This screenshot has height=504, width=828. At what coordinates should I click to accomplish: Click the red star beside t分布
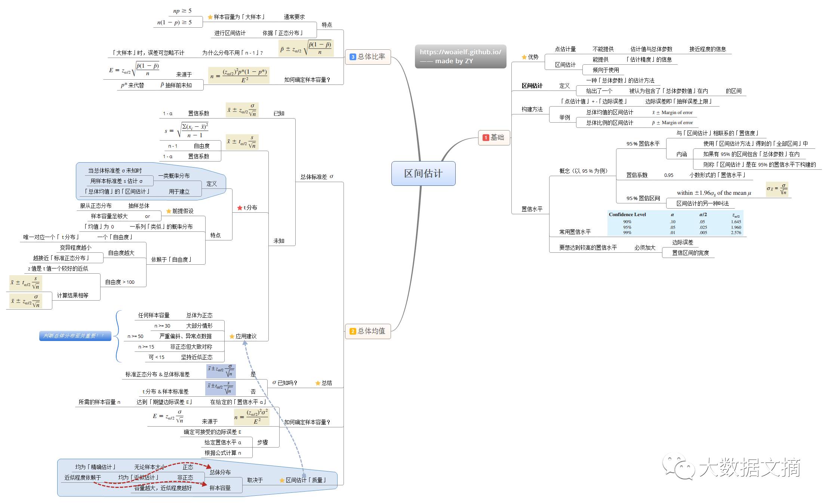240,208
